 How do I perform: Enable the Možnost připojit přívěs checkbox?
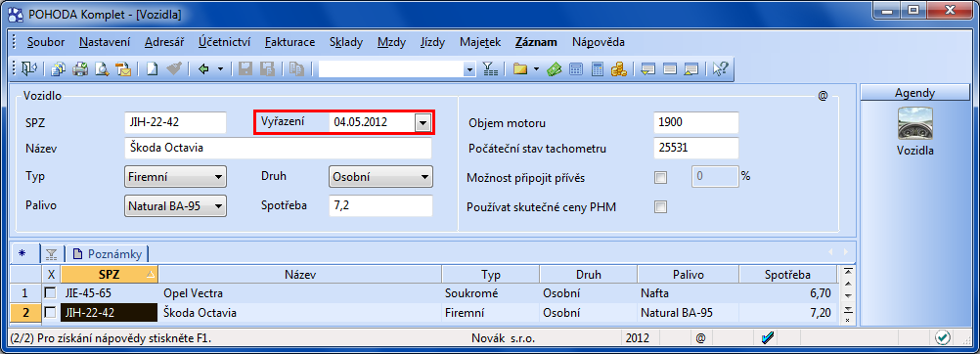(660, 178)
